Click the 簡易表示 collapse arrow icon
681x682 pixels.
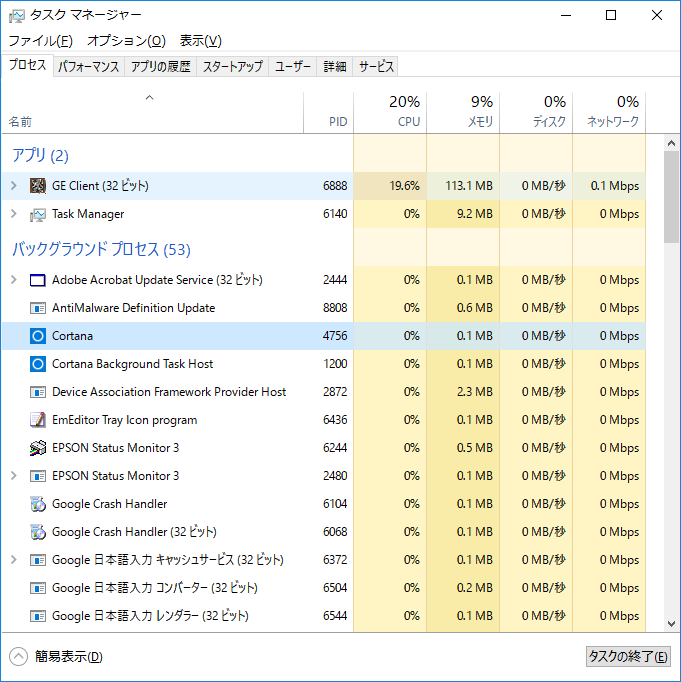tap(18, 656)
